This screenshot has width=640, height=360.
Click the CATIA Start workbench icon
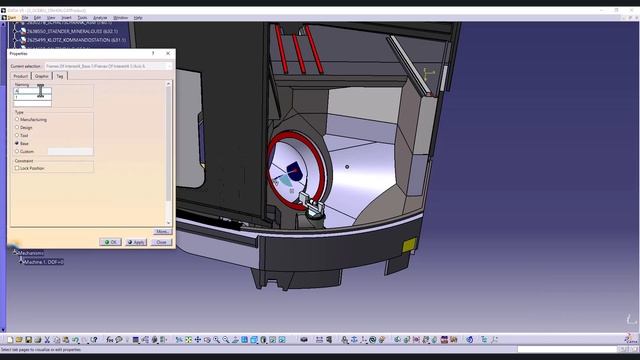tap(631, 338)
